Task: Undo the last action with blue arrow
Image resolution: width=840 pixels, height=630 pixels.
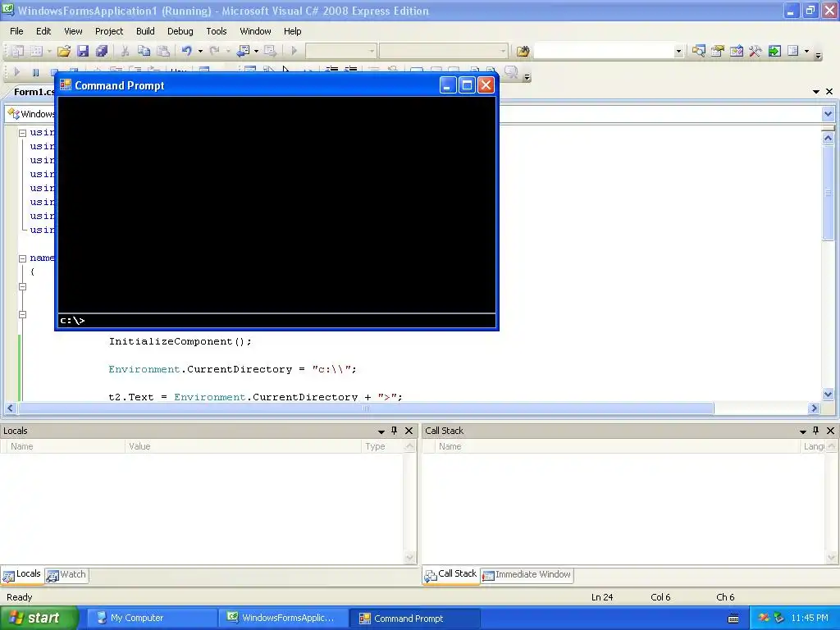Action: pyautogui.click(x=186, y=51)
